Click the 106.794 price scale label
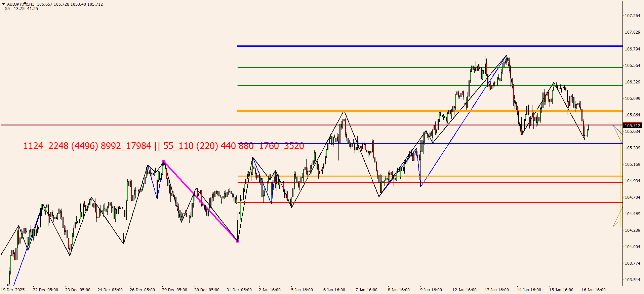644x294 pixels. coord(632,49)
